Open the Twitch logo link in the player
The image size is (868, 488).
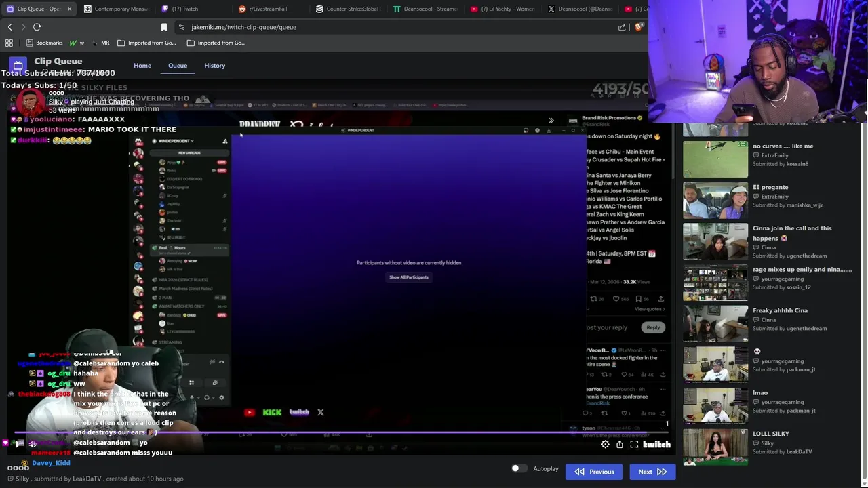(656, 445)
